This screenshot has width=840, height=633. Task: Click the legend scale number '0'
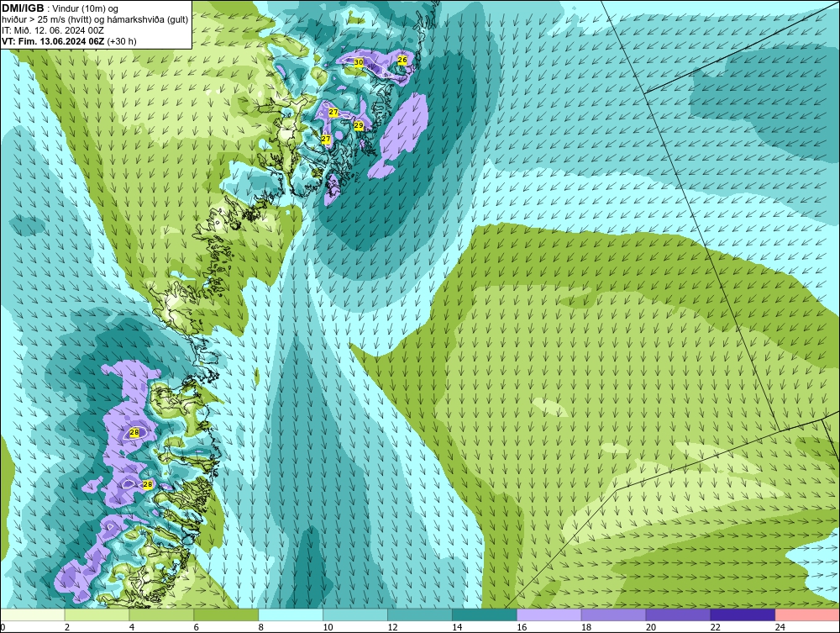click(3, 627)
